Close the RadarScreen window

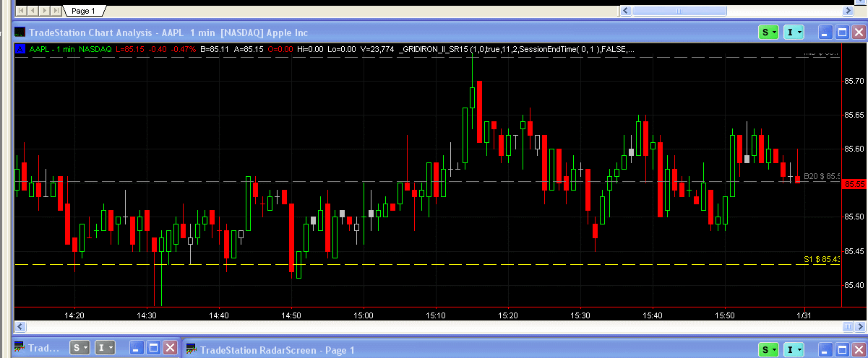pyautogui.click(x=858, y=350)
